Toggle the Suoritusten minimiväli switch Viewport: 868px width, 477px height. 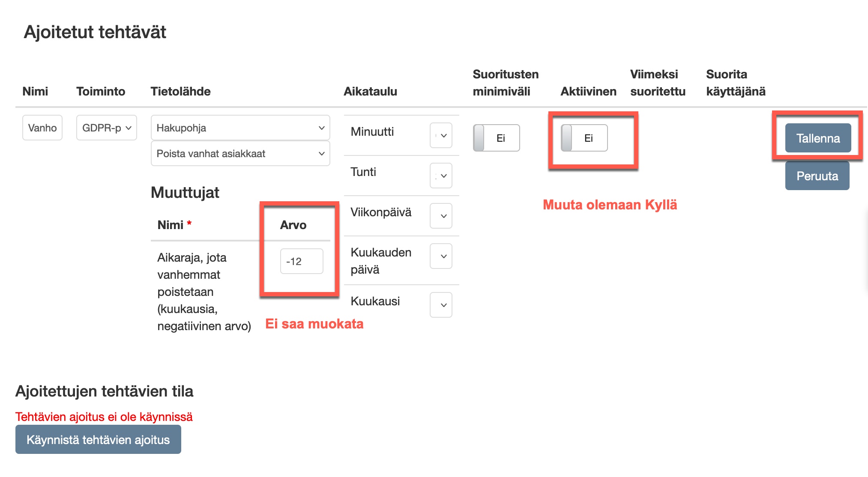pos(496,138)
